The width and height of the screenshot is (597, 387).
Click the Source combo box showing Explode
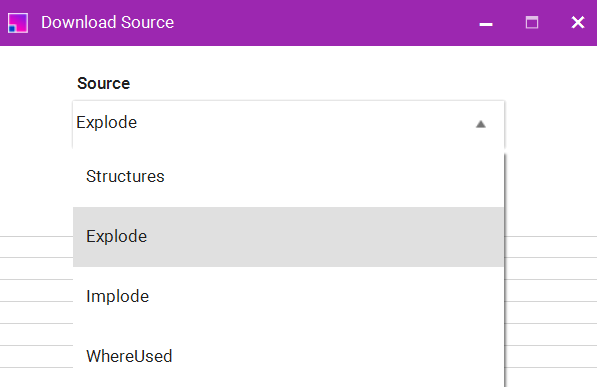pyautogui.click(x=289, y=124)
